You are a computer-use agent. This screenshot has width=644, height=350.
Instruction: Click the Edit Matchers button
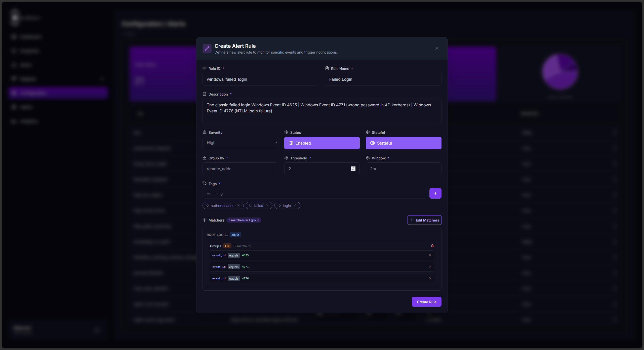click(x=424, y=220)
